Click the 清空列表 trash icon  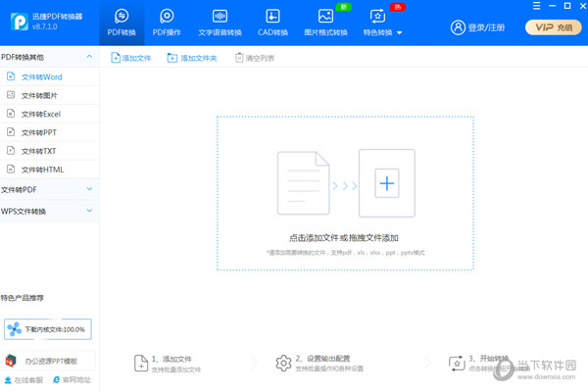coord(239,59)
